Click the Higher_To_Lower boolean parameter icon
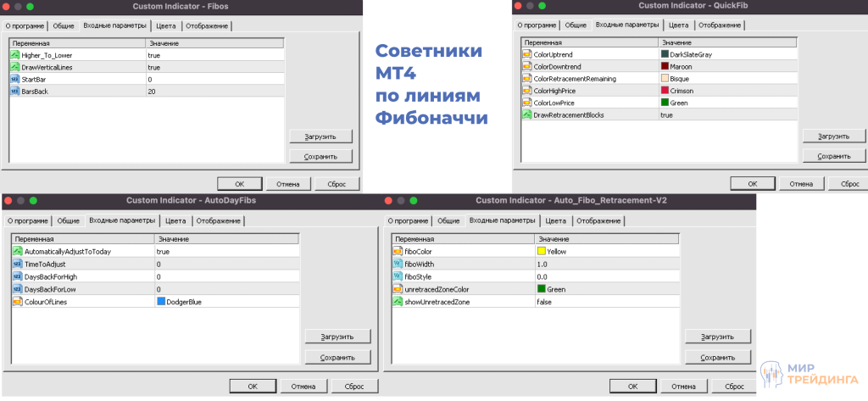 click(15, 54)
